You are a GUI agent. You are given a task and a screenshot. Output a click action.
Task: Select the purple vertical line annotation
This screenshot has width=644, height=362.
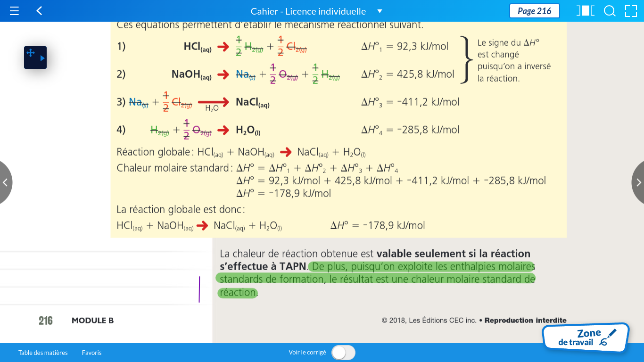(x=199, y=289)
